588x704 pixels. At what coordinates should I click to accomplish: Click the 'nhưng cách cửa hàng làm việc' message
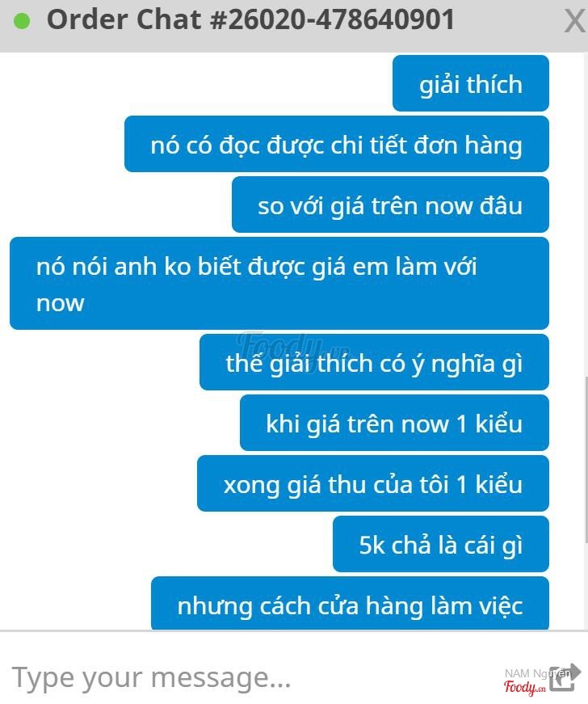click(350, 604)
